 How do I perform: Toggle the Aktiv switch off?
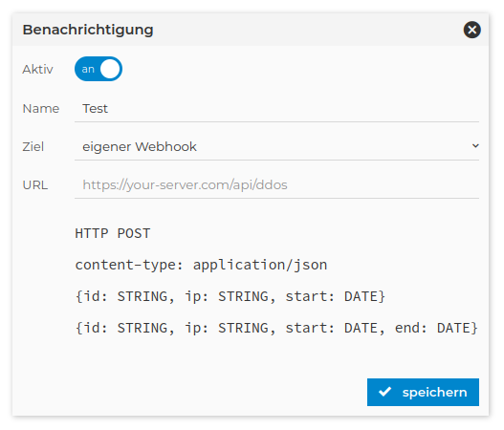pyautogui.click(x=99, y=69)
